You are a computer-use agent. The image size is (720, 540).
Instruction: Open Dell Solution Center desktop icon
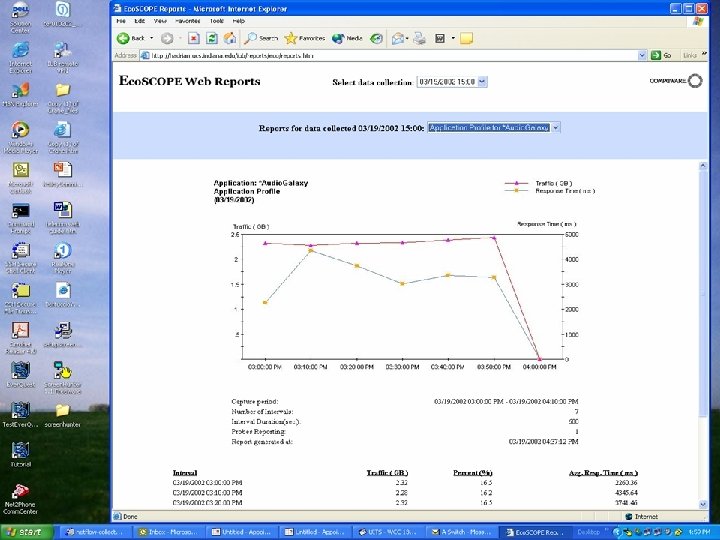[x=21, y=17]
